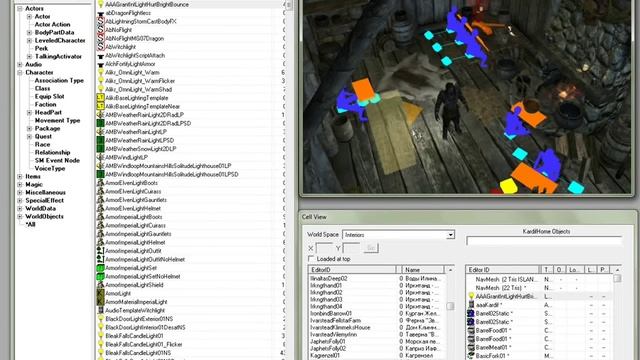Viewport: 640px width, 360px height.
Task: Sort cells by EditorID column header
Action: click(x=352, y=270)
